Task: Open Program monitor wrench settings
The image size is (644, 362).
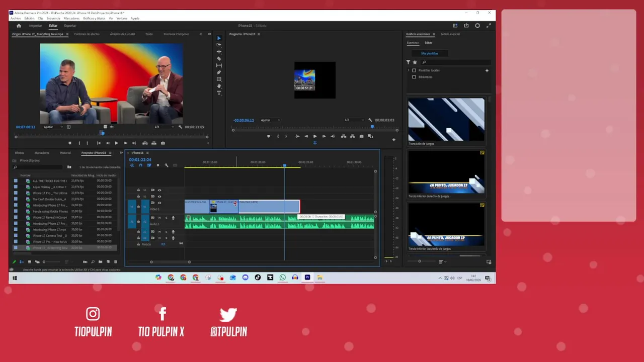Action: [x=370, y=120]
